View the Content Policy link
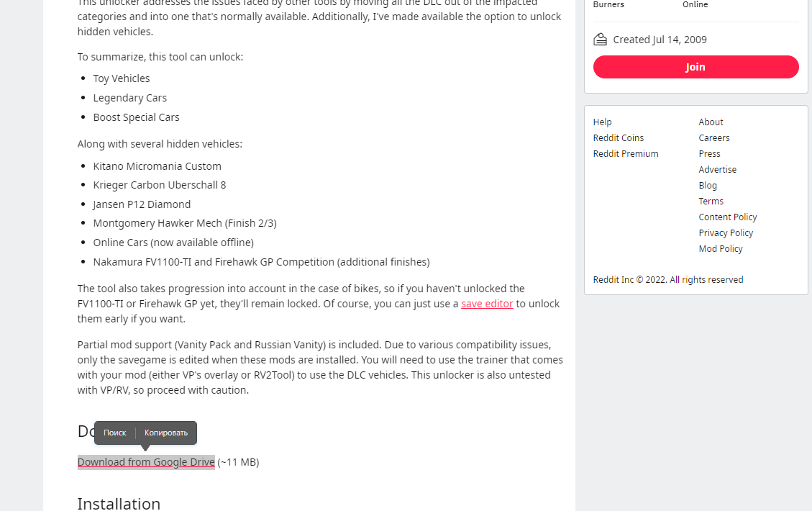The height and width of the screenshot is (511, 812). tap(728, 217)
